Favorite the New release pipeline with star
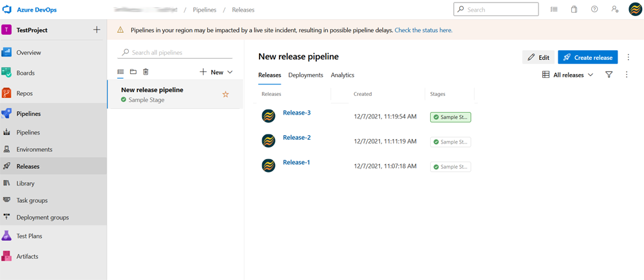Screen dimensions: 644x280 [225, 95]
